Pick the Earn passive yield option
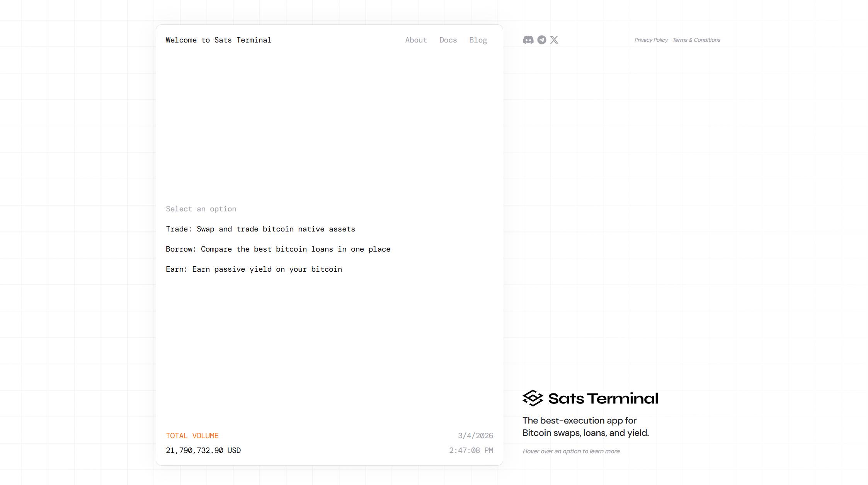This screenshot has width=868, height=485. point(254,269)
